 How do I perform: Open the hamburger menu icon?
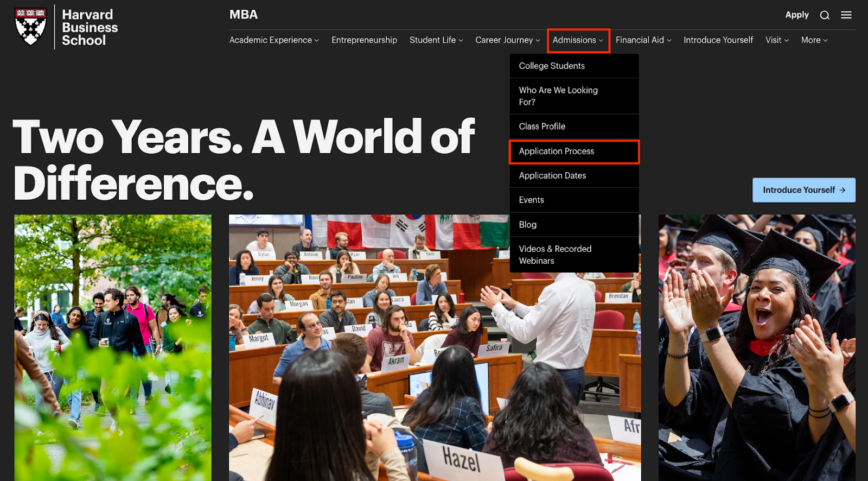846,15
